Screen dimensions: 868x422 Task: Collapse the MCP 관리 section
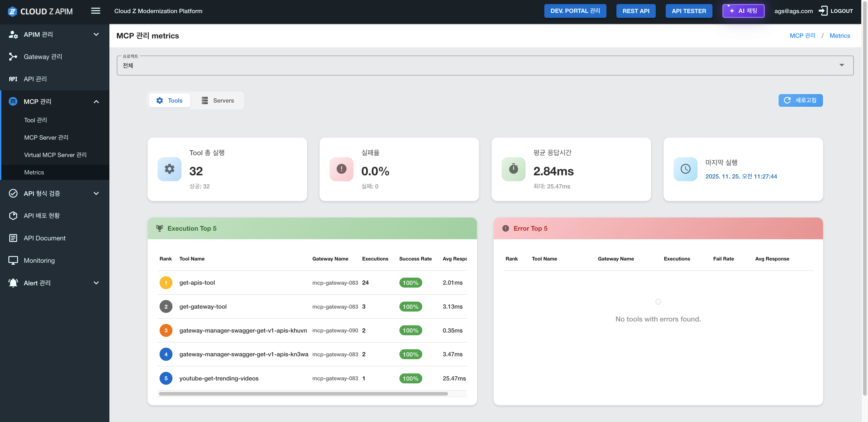96,101
